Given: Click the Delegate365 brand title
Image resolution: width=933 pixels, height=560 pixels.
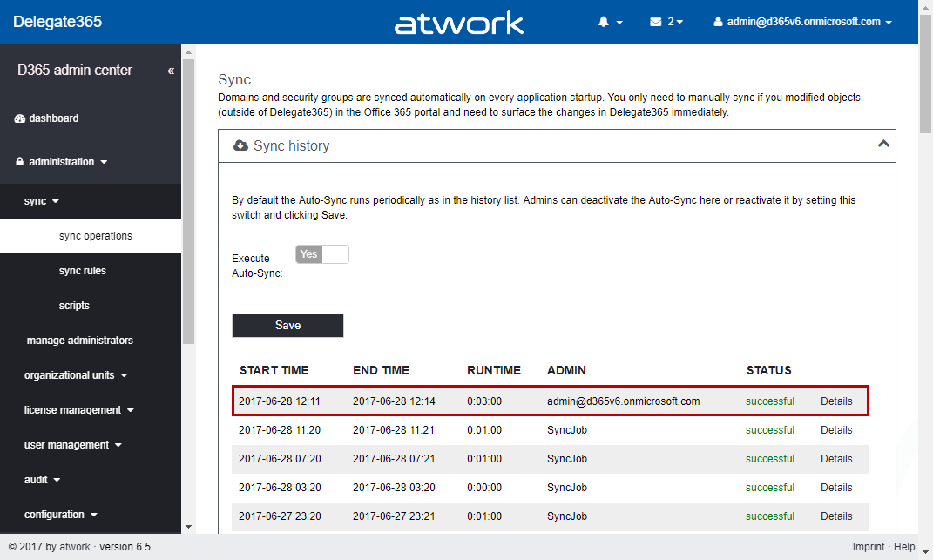Looking at the screenshot, I should coord(57,22).
